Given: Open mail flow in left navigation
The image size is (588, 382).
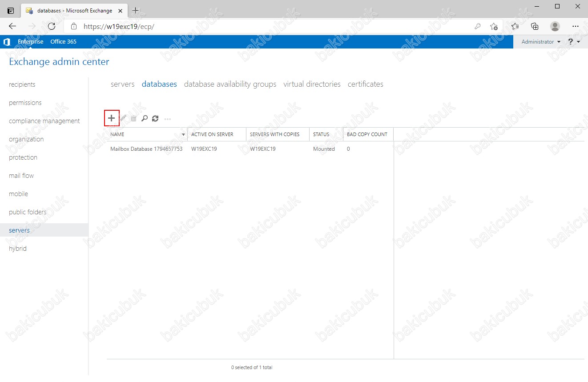Looking at the screenshot, I should [21, 176].
